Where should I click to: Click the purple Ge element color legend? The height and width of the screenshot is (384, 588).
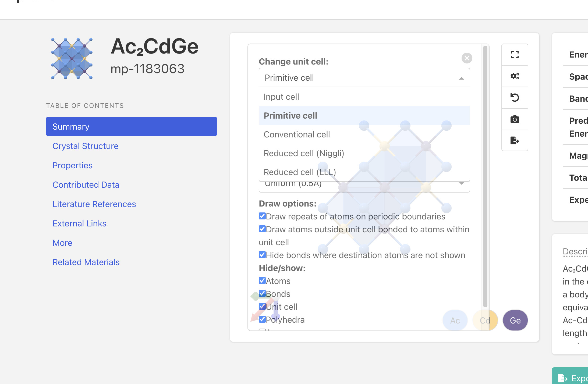point(515,320)
